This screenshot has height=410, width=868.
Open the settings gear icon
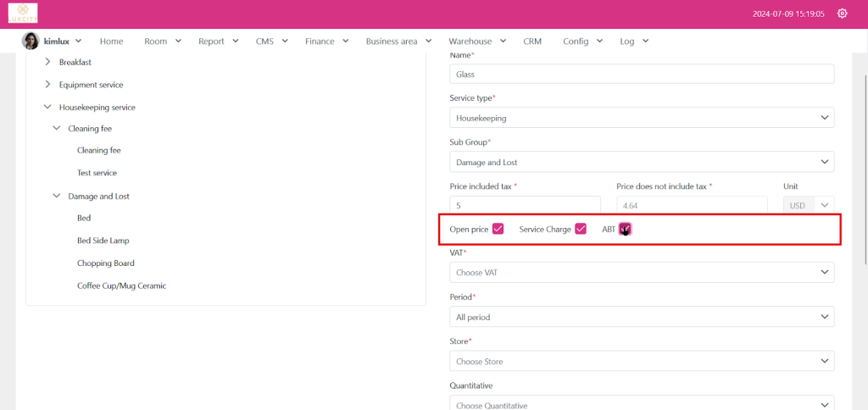click(842, 14)
